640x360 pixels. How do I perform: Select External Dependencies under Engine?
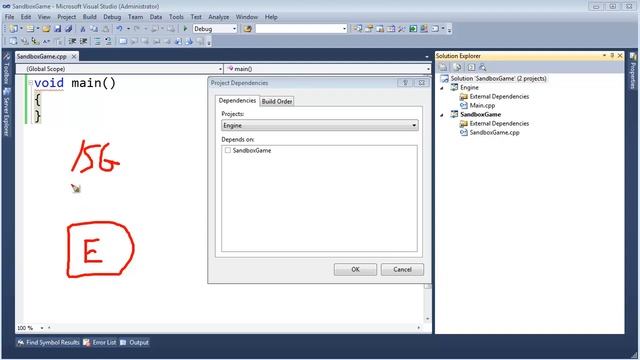tap(499, 97)
